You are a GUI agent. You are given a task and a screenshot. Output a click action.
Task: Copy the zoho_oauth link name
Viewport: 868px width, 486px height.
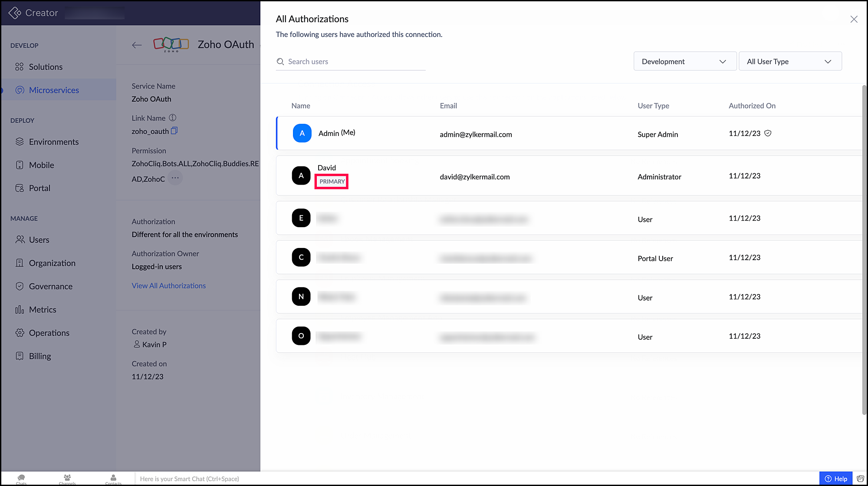click(x=174, y=131)
